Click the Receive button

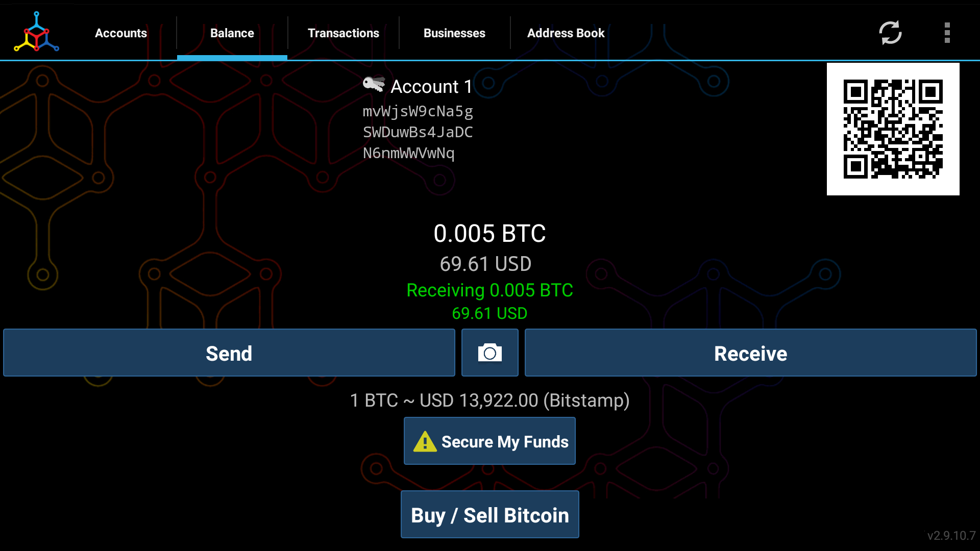750,353
